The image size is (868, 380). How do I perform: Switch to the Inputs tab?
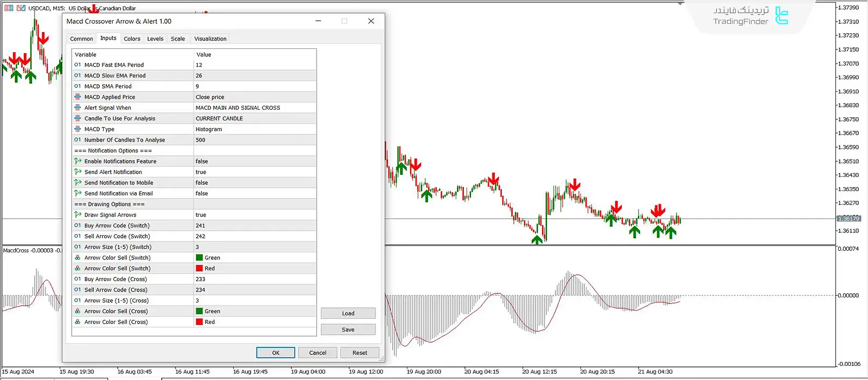point(108,38)
